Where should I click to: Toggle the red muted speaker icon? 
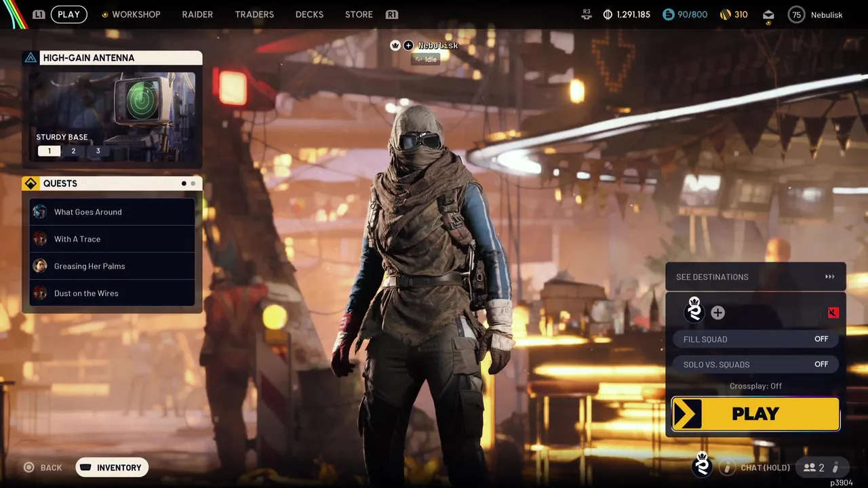click(x=833, y=312)
